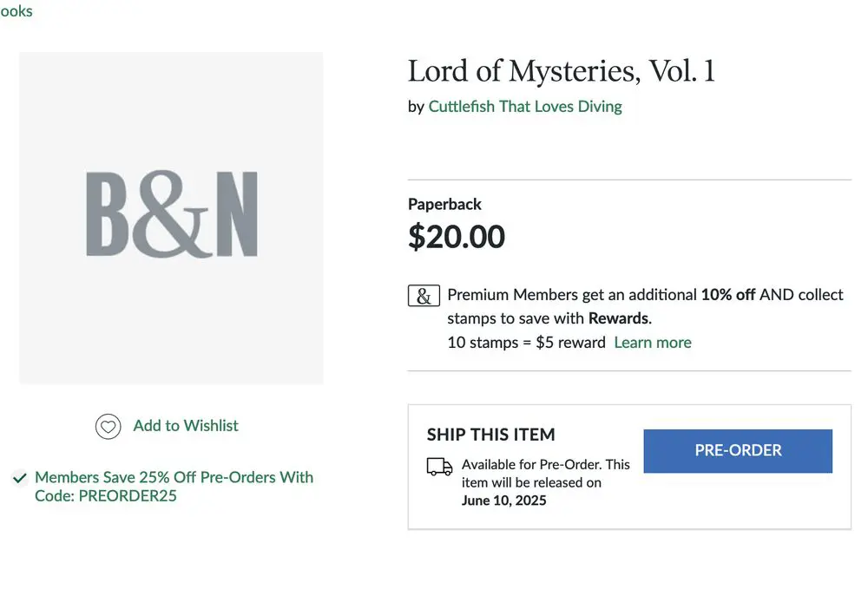Click the bold 10% off text
The height and width of the screenshot is (589, 868).
coord(728,295)
